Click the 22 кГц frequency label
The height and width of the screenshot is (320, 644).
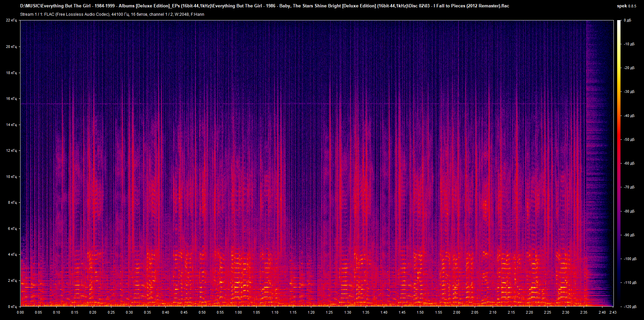[11, 20]
